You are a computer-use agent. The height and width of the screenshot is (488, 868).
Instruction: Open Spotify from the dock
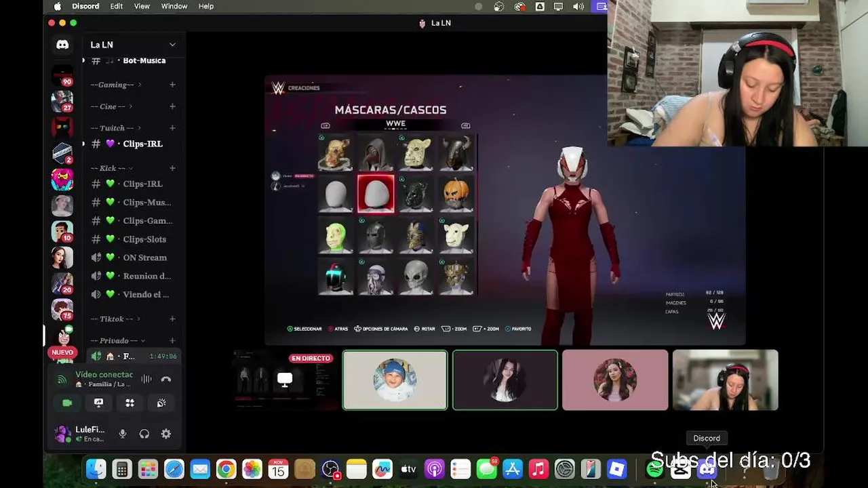pos(654,469)
